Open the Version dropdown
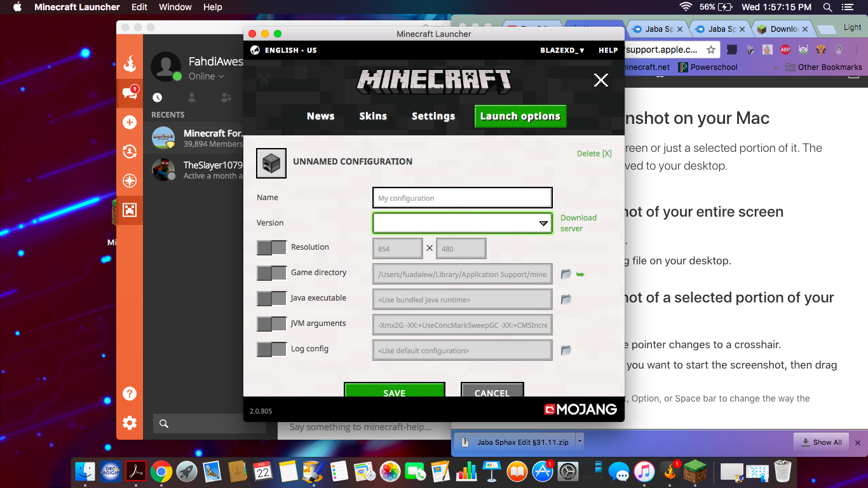Screen dimensions: 868x488 click(462, 223)
